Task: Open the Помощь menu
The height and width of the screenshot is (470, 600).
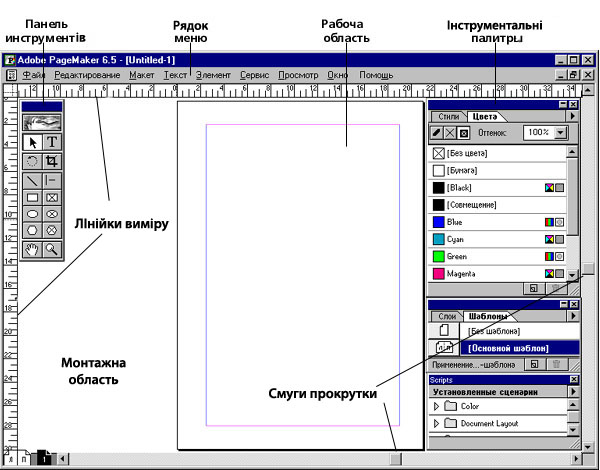Action: (376, 75)
